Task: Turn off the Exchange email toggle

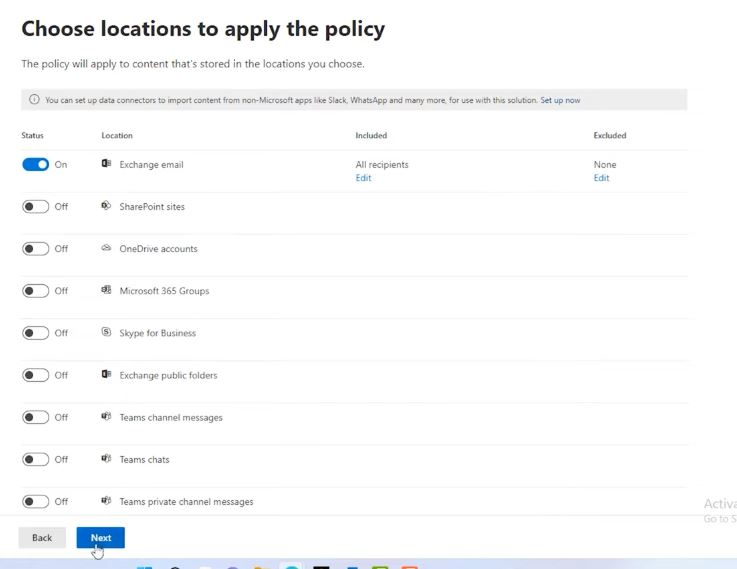Action: point(35,164)
